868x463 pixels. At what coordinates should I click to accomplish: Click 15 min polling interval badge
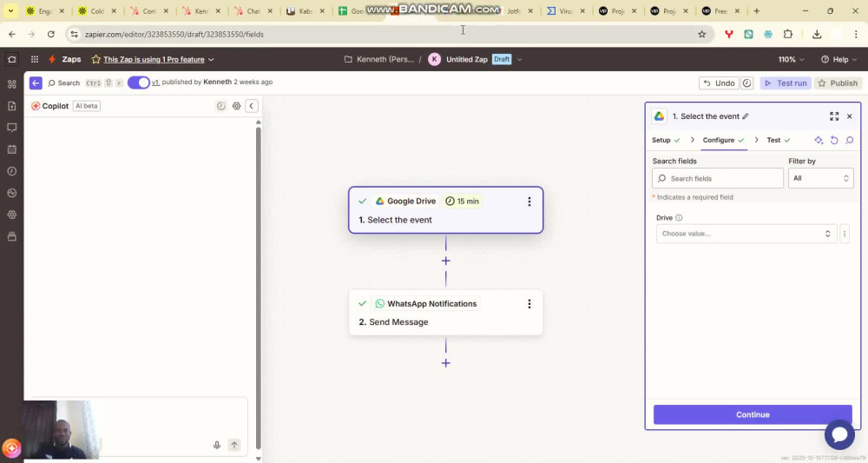[463, 201]
